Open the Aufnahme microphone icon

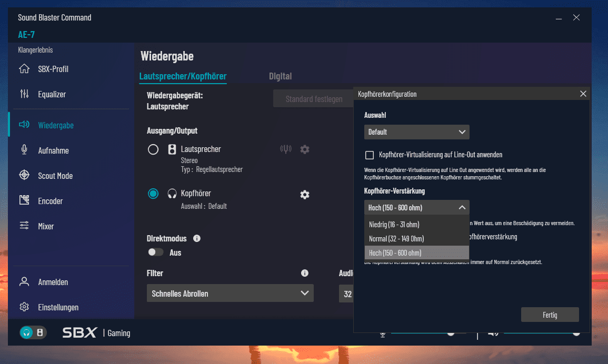coord(24,149)
